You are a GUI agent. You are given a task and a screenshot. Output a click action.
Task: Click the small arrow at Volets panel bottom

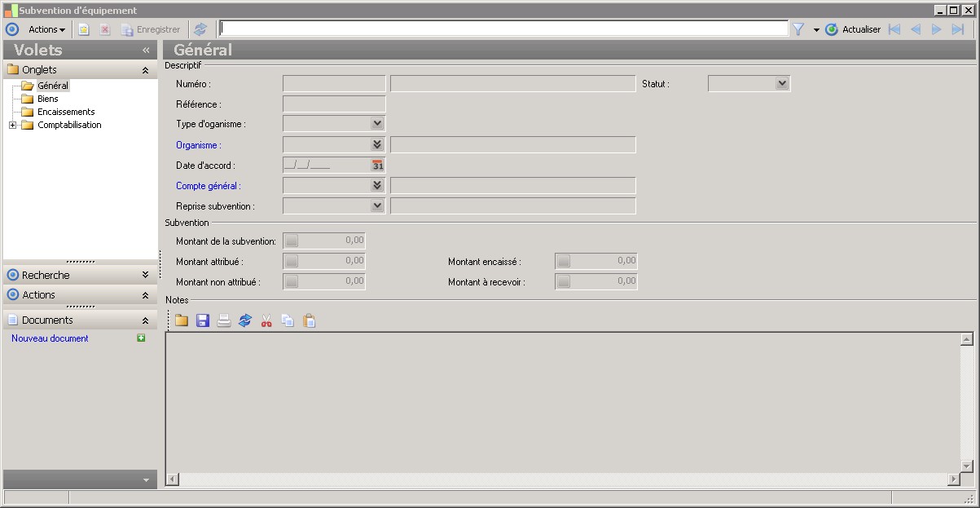pyautogui.click(x=146, y=480)
